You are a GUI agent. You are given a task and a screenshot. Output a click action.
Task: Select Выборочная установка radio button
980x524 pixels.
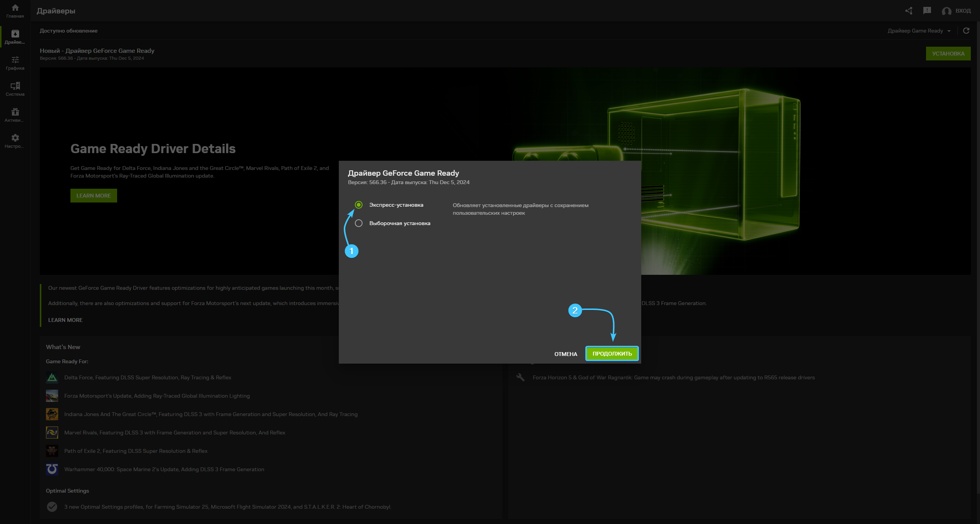pos(359,223)
